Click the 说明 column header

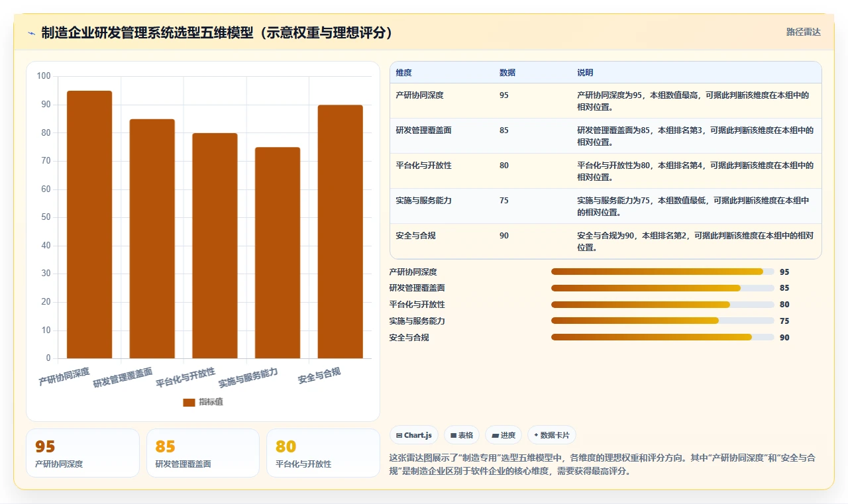point(585,73)
